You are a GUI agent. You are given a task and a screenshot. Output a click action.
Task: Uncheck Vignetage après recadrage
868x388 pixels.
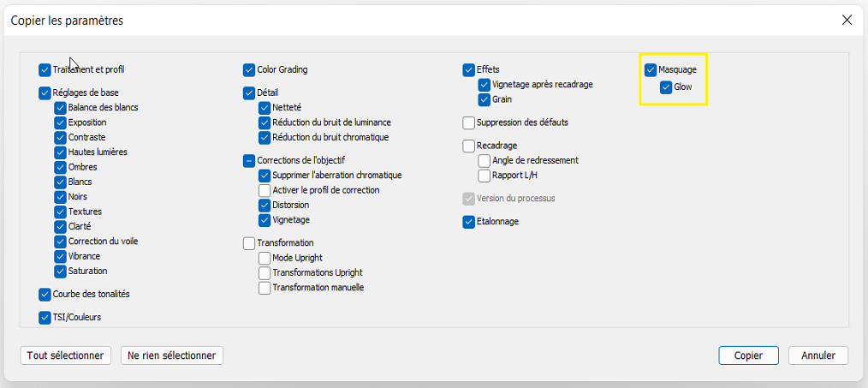pyautogui.click(x=485, y=85)
